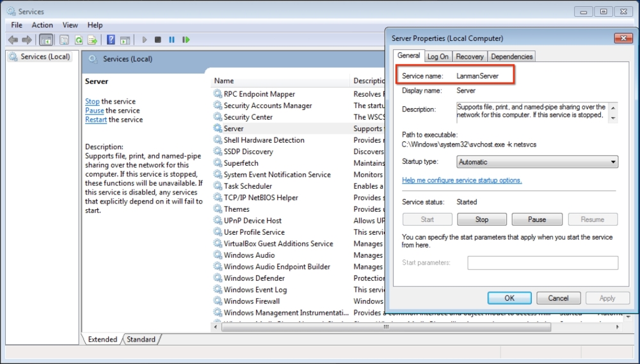This screenshot has width=640, height=364.
Task: Select the Dependencies tab
Action: (x=511, y=56)
